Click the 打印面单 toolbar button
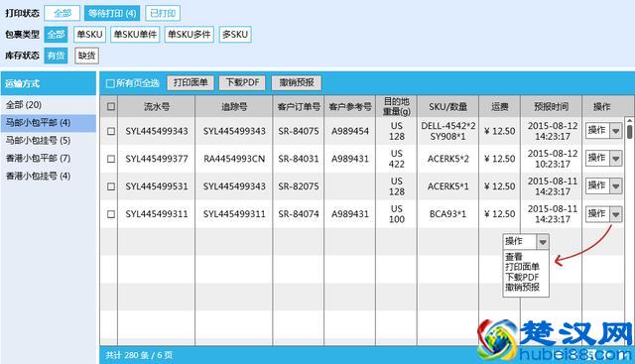Screen dimensions: 635x364 coord(190,82)
